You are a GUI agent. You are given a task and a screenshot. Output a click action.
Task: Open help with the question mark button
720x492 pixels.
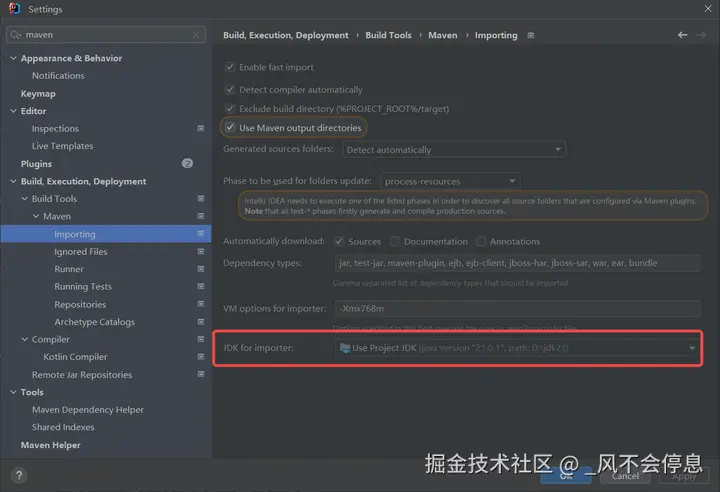pyautogui.click(x=19, y=475)
